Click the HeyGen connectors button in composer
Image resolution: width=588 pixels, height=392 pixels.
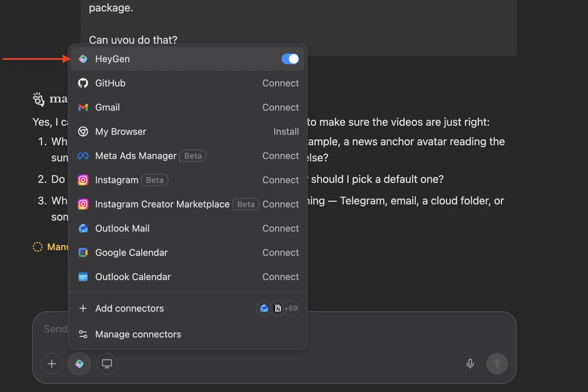click(x=79, y=364)
